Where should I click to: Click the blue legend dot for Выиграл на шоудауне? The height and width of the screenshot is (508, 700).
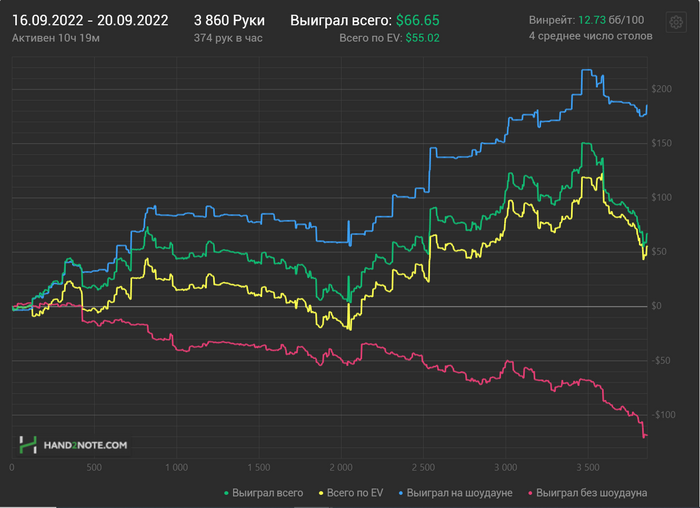(400, 493)
